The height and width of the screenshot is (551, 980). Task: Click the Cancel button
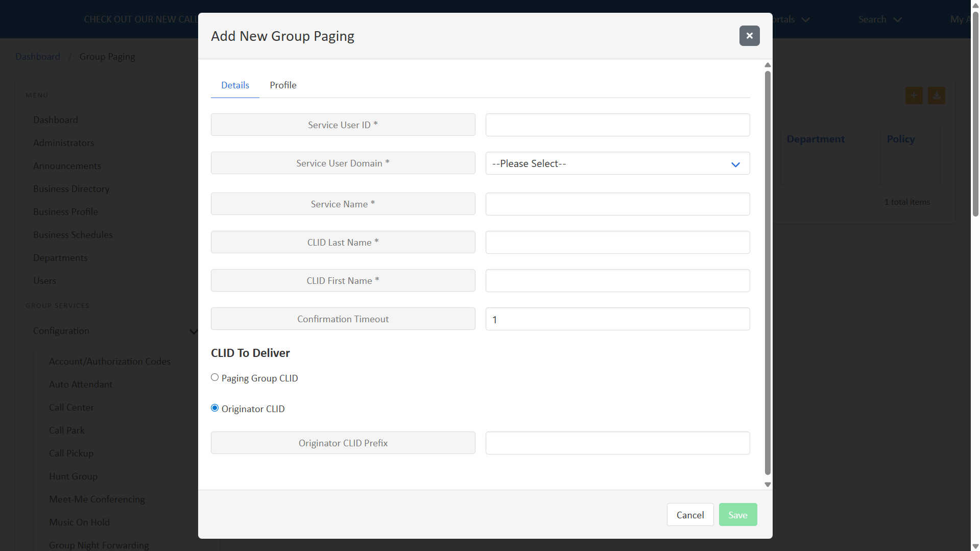(x=689, y=515)
